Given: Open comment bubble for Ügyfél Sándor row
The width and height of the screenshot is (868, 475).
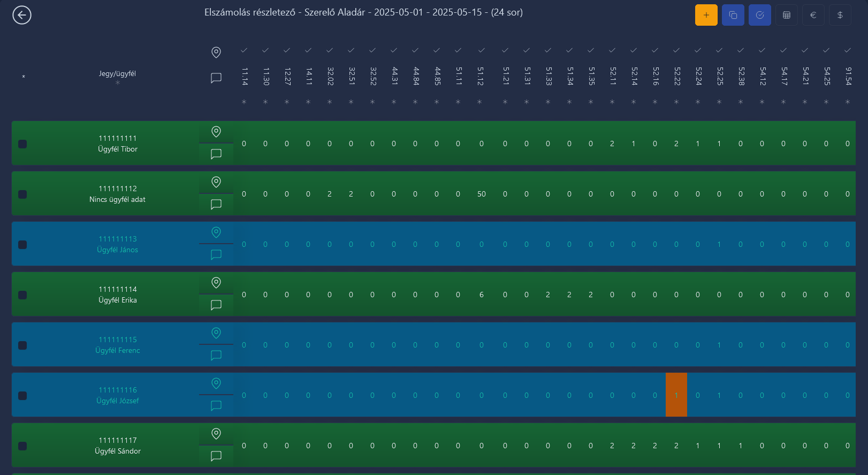Looking at the screenshot, I should click(216, 456).
